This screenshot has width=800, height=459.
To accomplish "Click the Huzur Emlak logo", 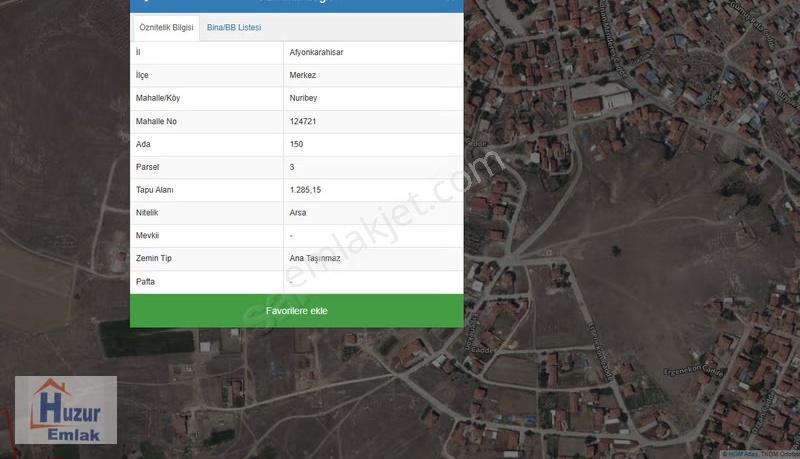I will tap(66, 410).
